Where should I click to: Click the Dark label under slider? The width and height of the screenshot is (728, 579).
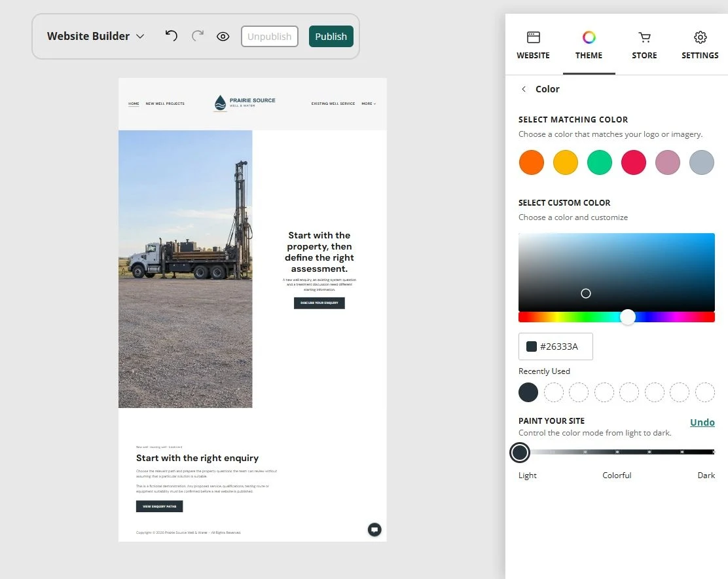[x=706, y=475]
